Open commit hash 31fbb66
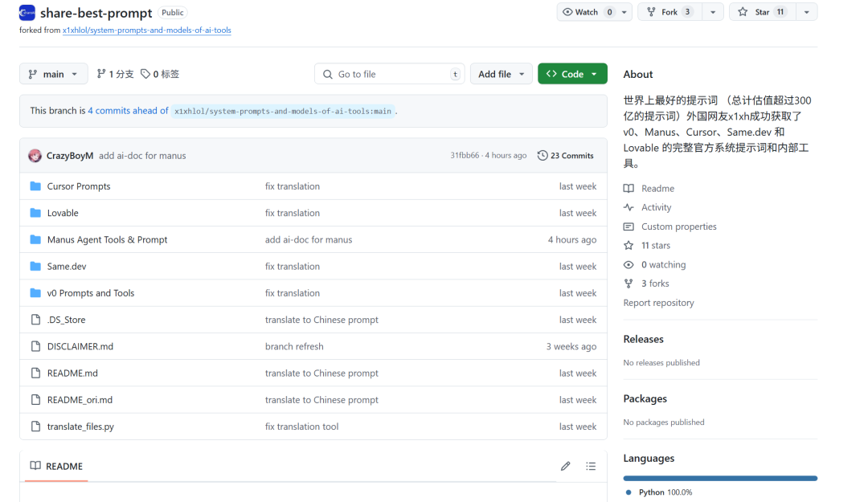868x502 pixels. 465,156
